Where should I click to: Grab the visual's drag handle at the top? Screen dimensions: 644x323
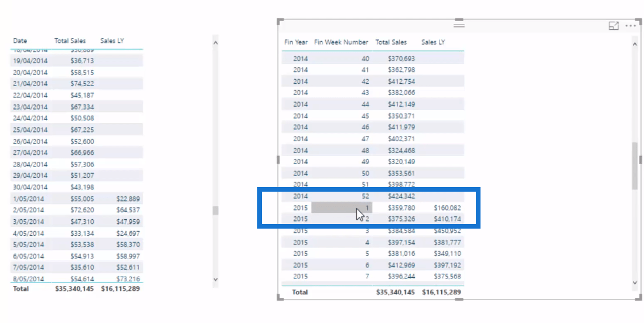(459, 25)
